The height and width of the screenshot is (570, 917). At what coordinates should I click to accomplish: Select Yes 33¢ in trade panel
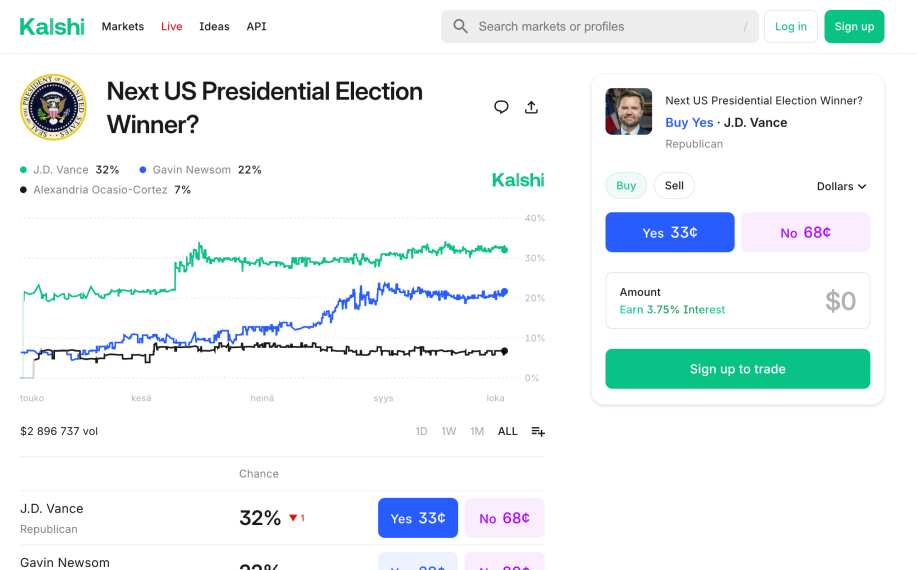(x=670, y=232)
